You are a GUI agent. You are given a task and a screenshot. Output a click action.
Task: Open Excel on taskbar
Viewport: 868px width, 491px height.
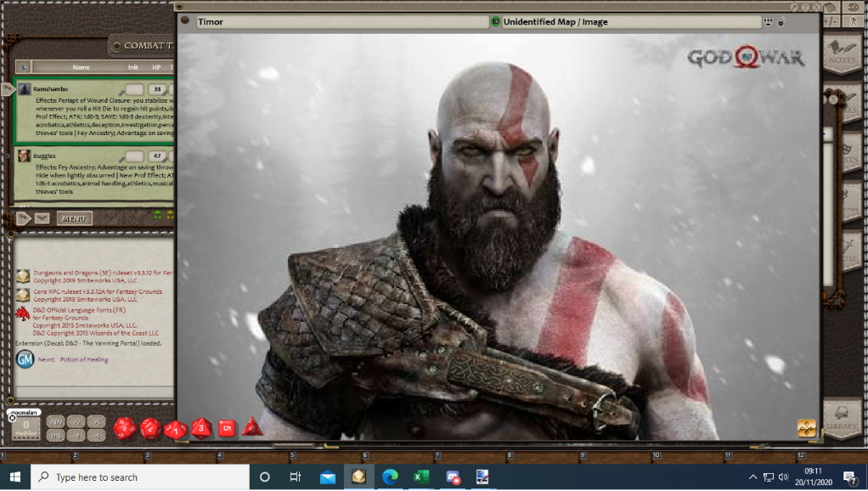pyautogui.click(x=420, y=477)
